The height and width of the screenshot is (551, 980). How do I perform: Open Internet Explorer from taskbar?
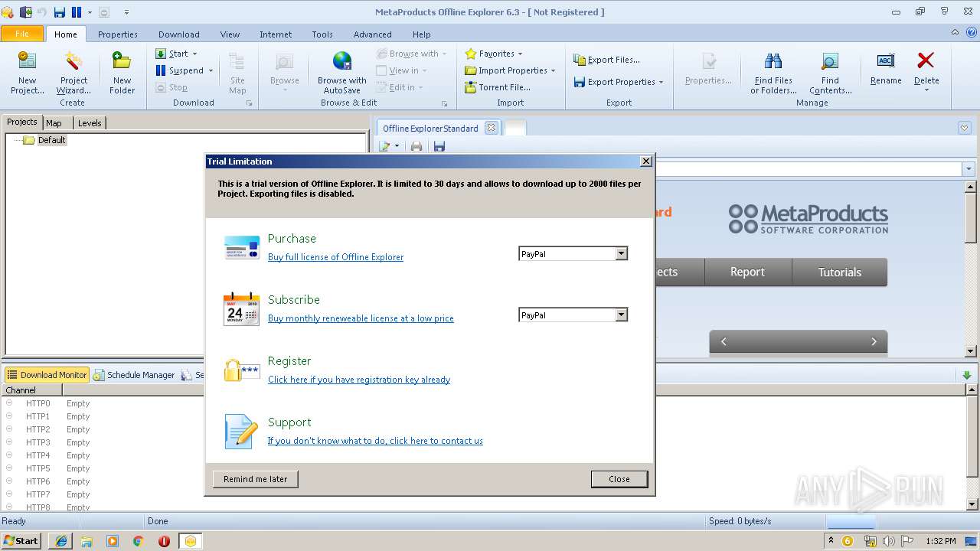(x=60, y=541)
